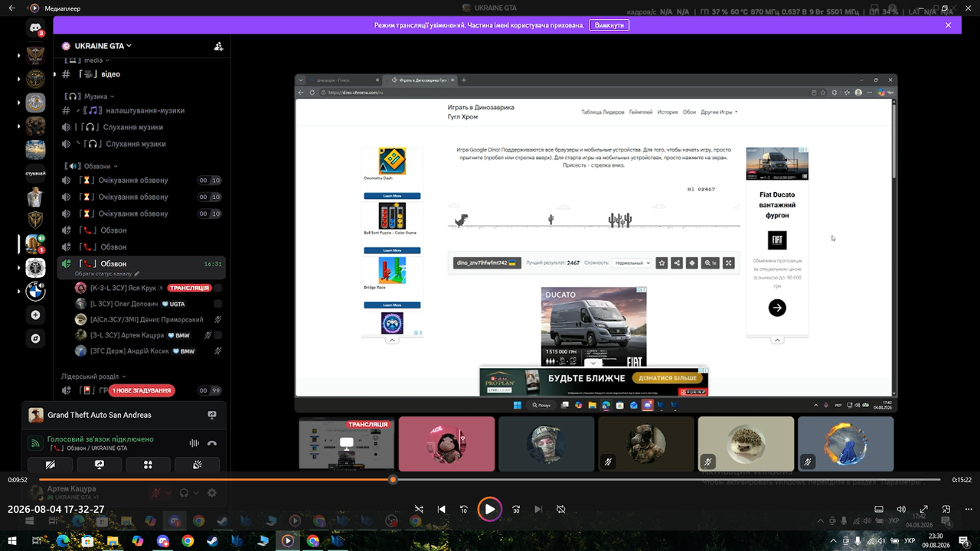The width and height of the screenshot is (980, 551).
Task: Select user Андрій Косик in the voice list
Action: 148,350
